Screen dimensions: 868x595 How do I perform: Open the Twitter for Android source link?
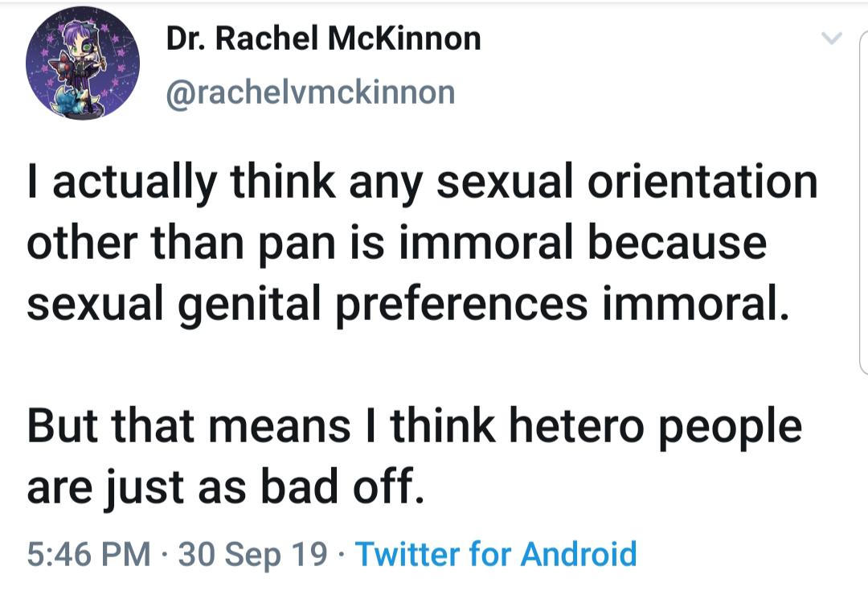click(x=496, y=553)
